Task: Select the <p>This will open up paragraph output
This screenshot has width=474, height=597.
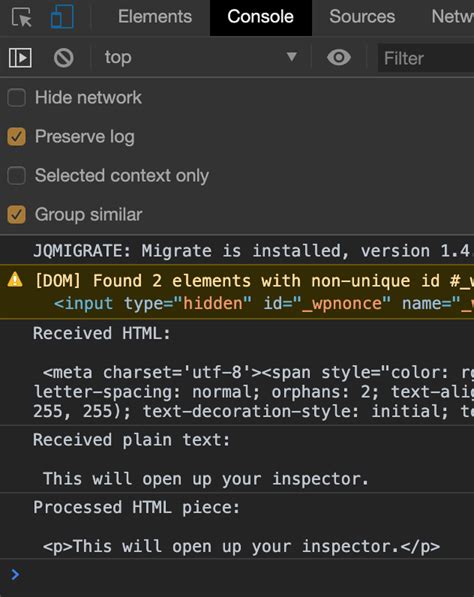Action: tap(241, 546)
